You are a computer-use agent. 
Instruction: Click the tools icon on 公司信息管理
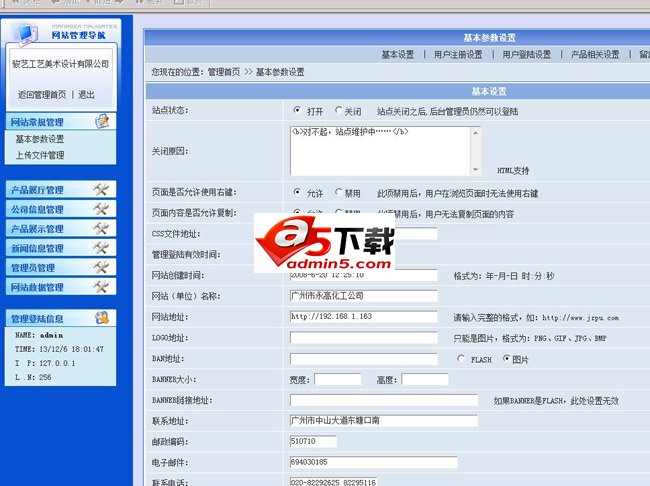coord(101,209)
